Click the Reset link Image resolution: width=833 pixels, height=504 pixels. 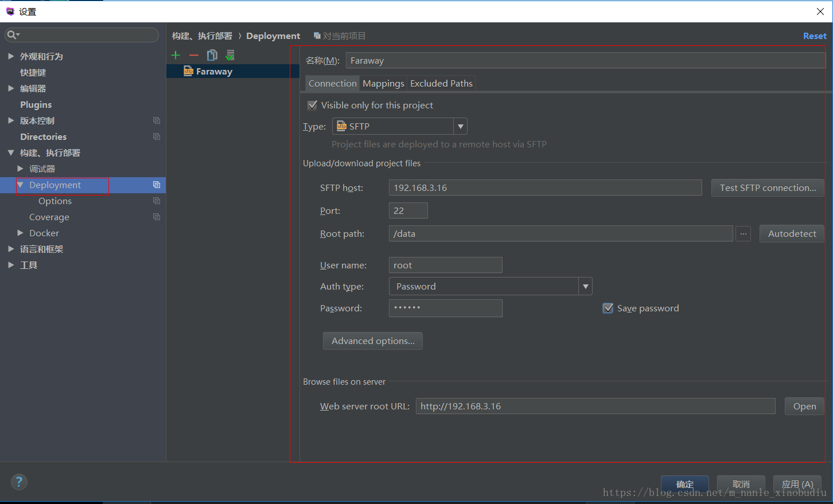click(x=815, y=36)
